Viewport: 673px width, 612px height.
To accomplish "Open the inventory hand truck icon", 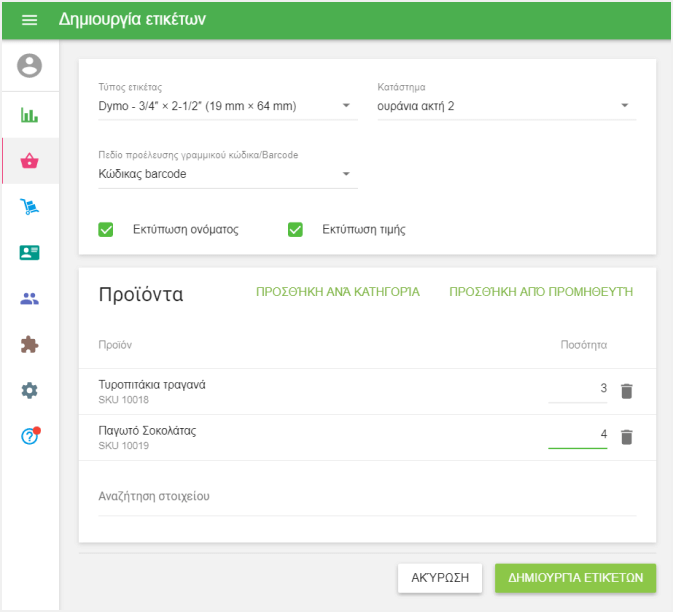I will pos(30,207).
